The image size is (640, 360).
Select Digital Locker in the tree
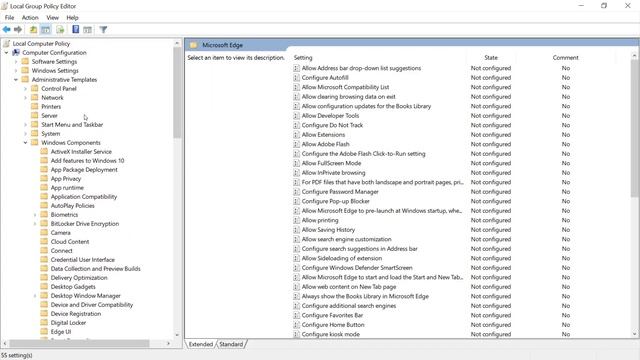68,322
